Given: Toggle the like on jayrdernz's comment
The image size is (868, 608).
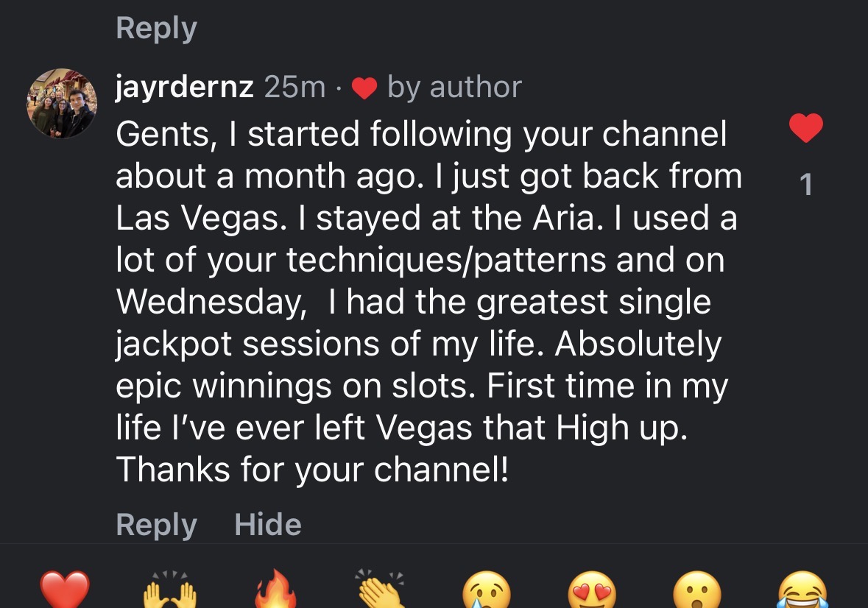Looking at the screenshot, I should tap(807, 127).
